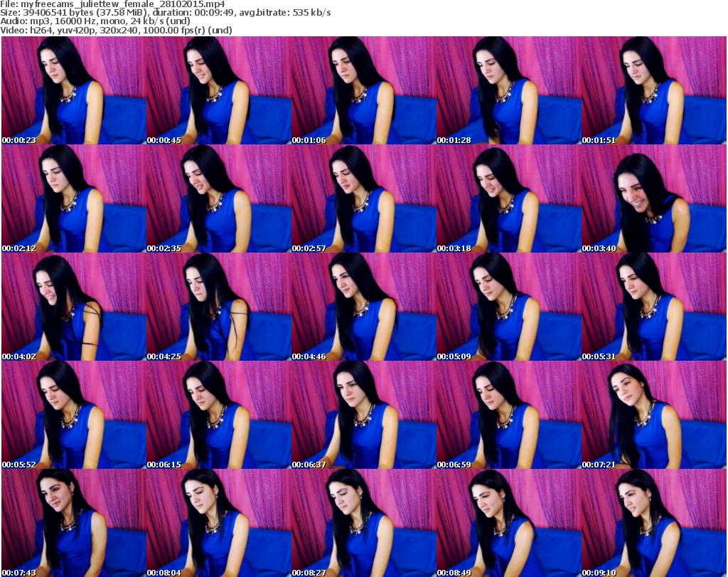This screenshot has height=577, width=728.
Task: View the 00:08:49 preview frame
Action: [x=508, y=523]
